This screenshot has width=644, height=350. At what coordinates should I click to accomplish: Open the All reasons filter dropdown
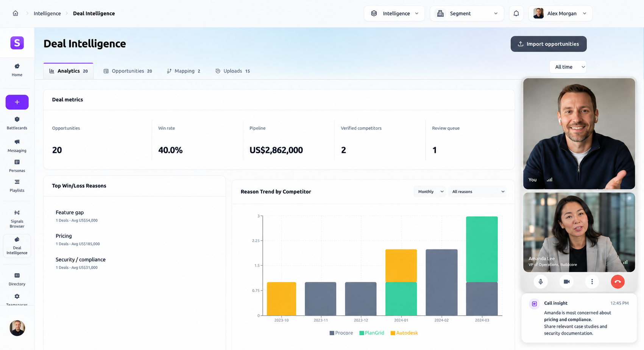pyautogui.click(x=478, y=191)
